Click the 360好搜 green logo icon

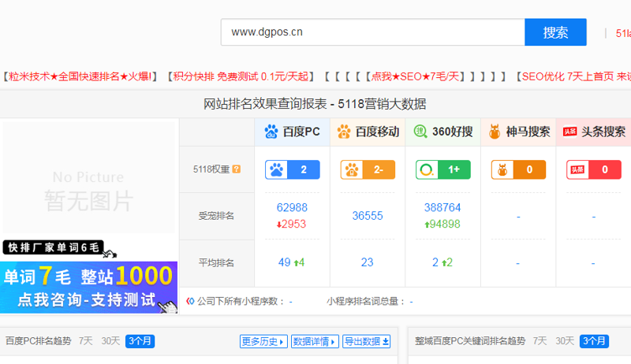click(x=421, y=132)
